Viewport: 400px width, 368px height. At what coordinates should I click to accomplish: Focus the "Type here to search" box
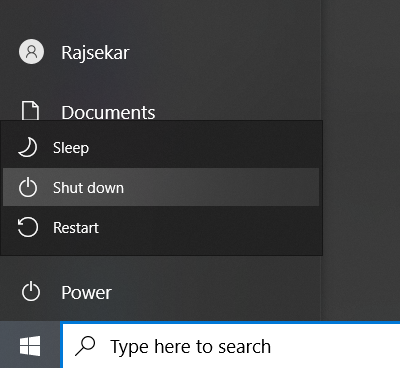tap(231, 345)
